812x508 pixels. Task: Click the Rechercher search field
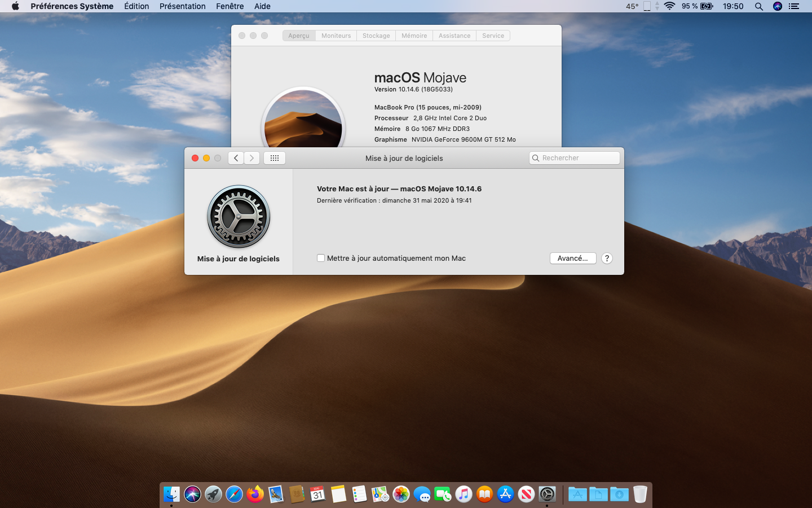(x=575, y=158)
